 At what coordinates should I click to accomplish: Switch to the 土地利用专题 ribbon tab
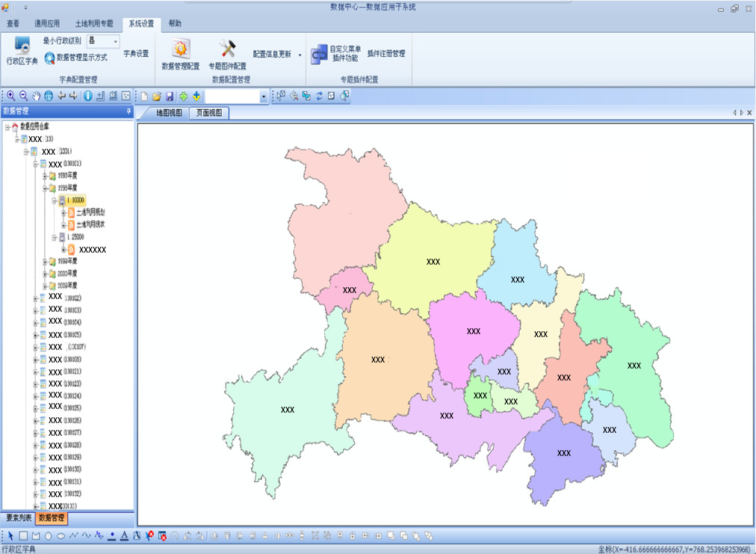(94, 24)
